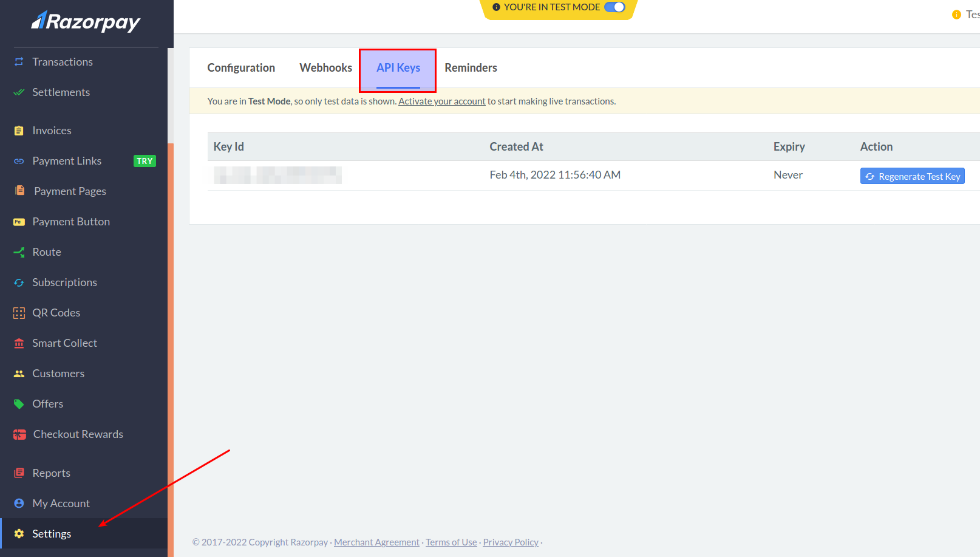Image resolution: width=980 pixels, height=557 pixels.
Task: Open the QR Codes icon
Action: [19, 313]
